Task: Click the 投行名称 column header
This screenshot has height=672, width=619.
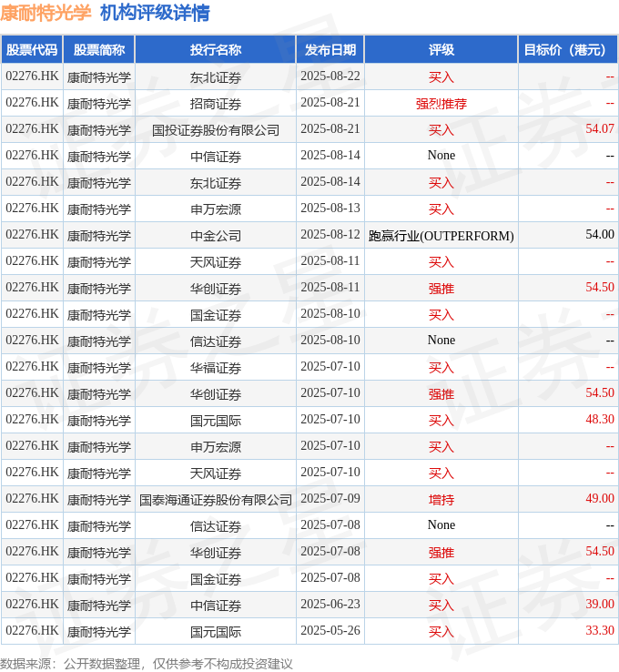Action: tap(216, 50)
